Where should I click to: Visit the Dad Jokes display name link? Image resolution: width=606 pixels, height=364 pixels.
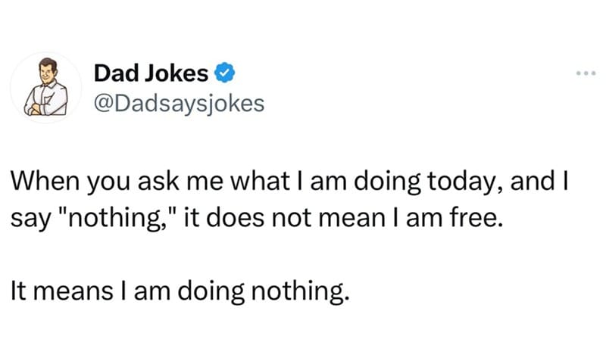tap(151, 73)
